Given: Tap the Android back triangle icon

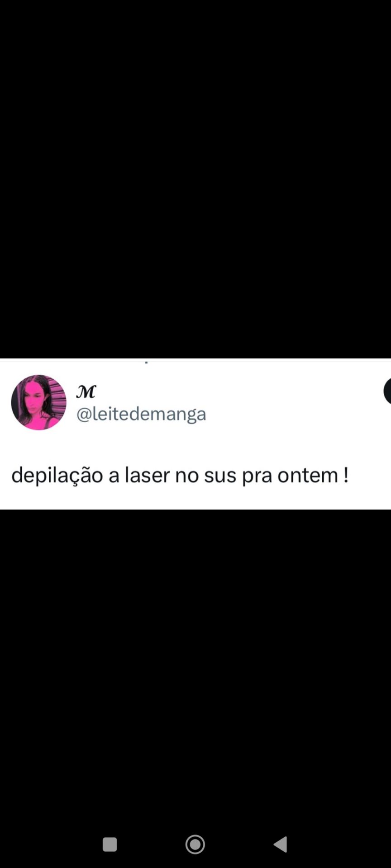Looking at the screenshot, I should 281,844.
